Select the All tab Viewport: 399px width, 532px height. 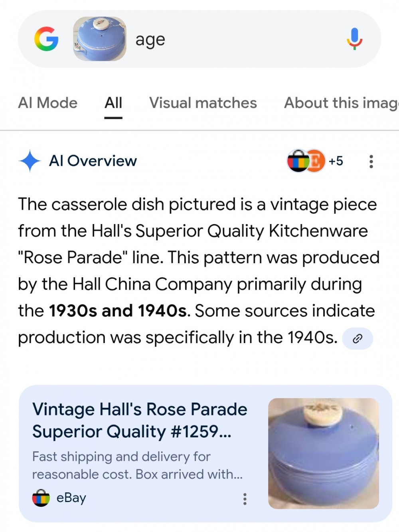(113, 103)
